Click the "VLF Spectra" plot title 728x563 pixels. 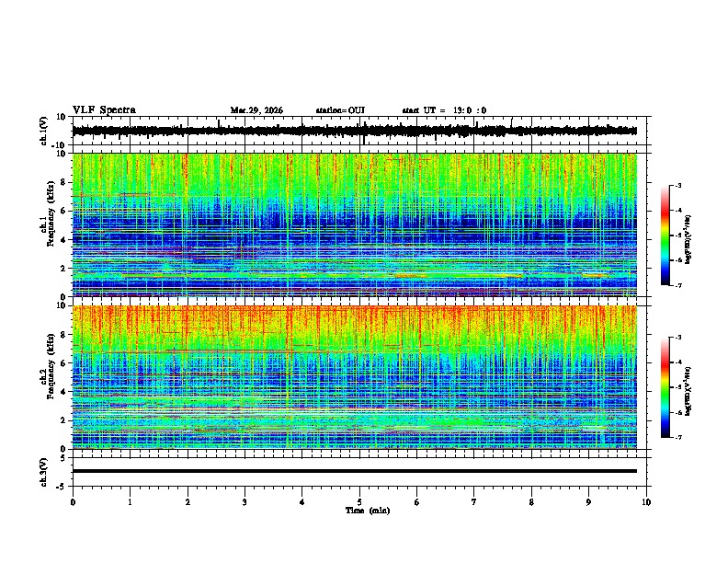pos(104,110)
